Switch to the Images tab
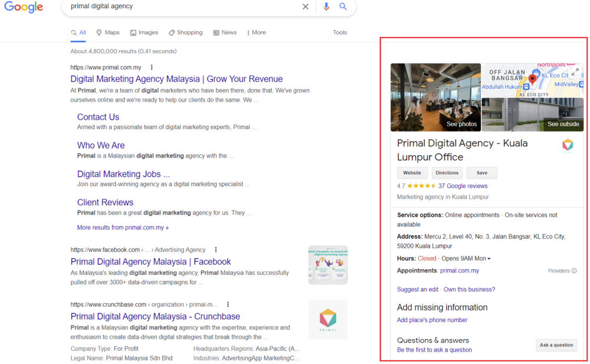The width and height of the screenshot is (590, 364). (x=144, y=33)
